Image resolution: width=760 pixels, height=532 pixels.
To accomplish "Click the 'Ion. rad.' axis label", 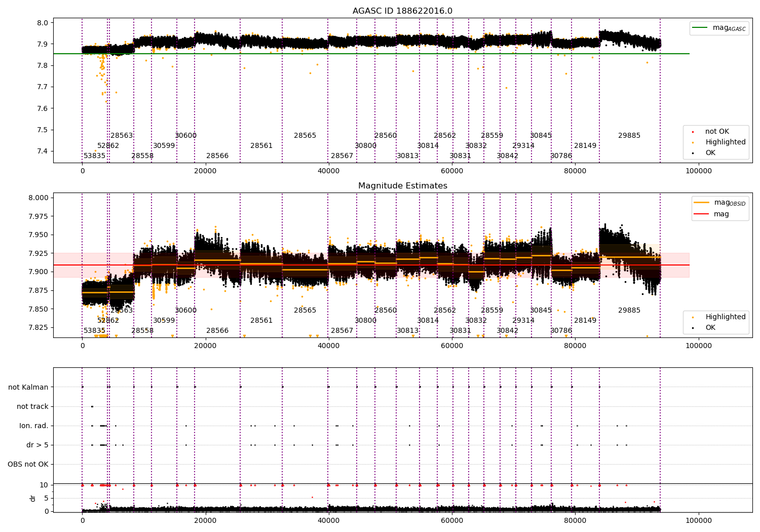I will [34, 426].
